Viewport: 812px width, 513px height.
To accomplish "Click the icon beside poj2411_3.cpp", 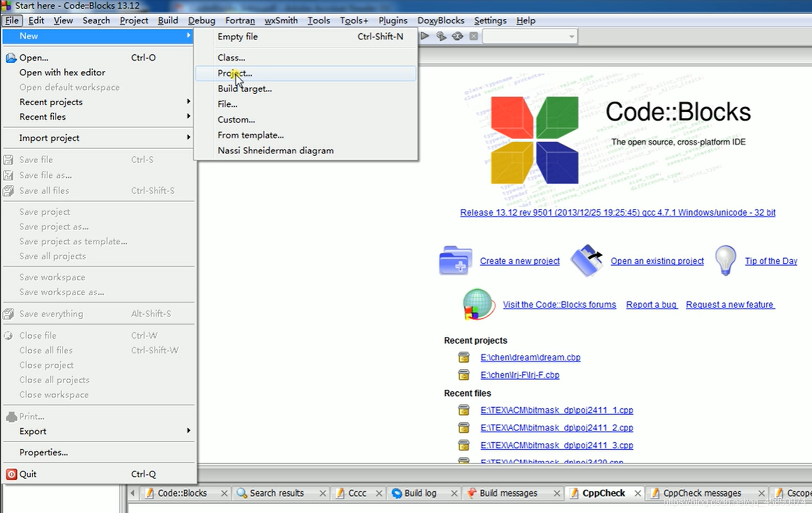I will point(464,445).
